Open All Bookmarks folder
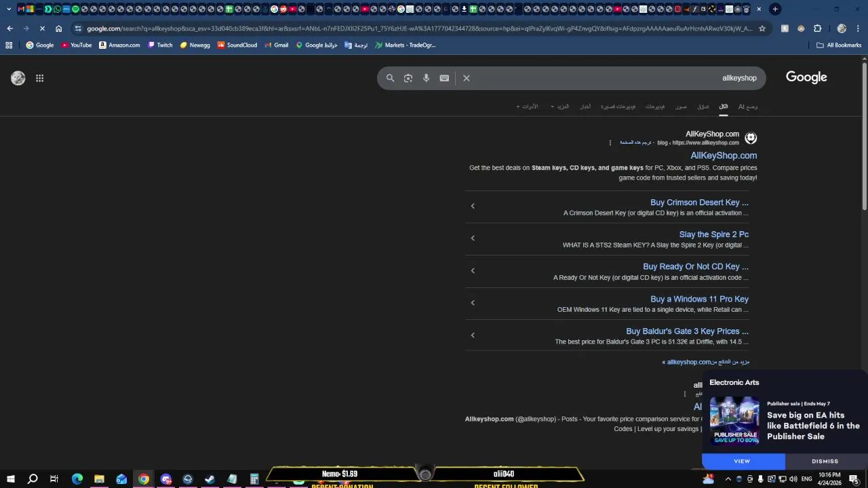Screen dimensions: 868x488 tap(839, 45)
